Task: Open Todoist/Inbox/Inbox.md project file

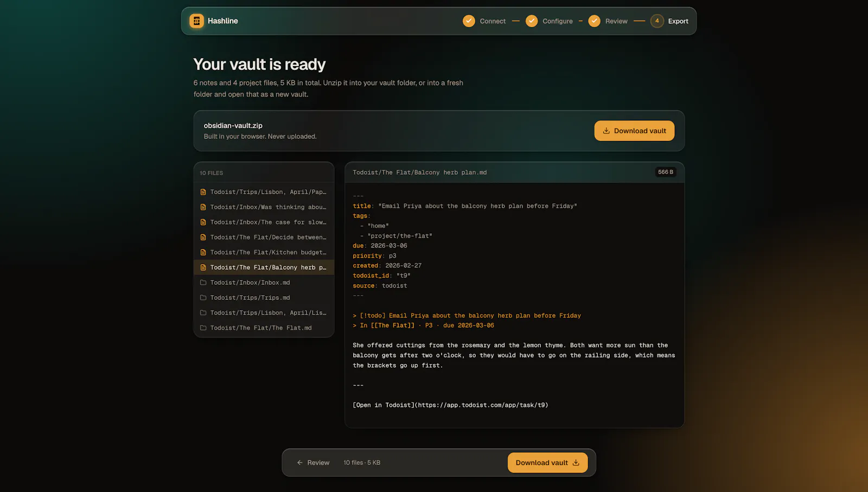Action: 264,283
